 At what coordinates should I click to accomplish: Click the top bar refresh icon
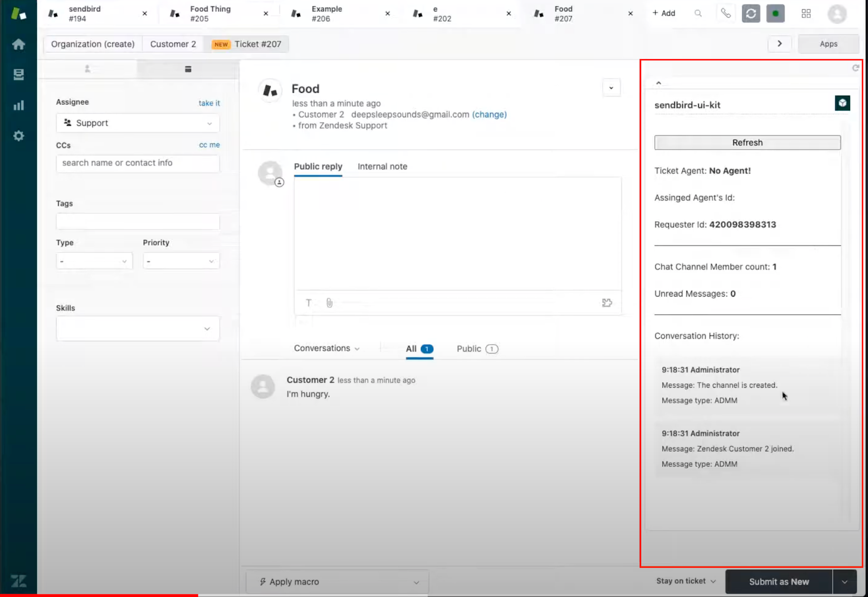pyautogui.click(x=751, y=14)
